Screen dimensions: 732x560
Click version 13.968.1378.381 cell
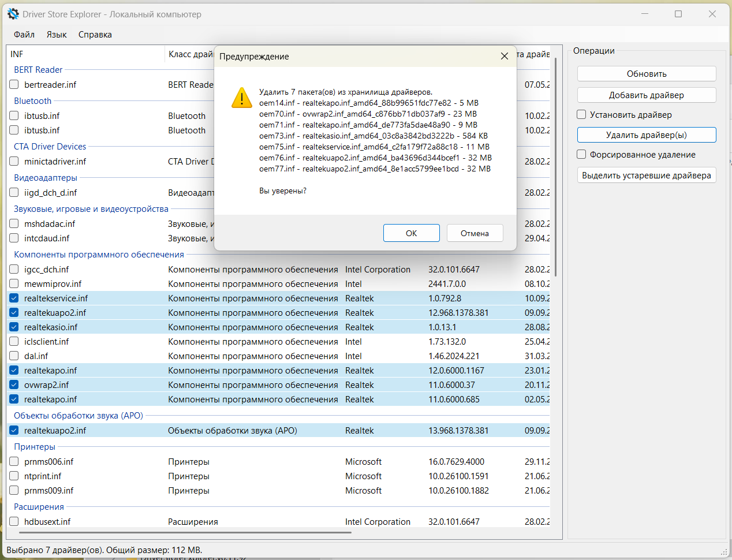(458, 431)
